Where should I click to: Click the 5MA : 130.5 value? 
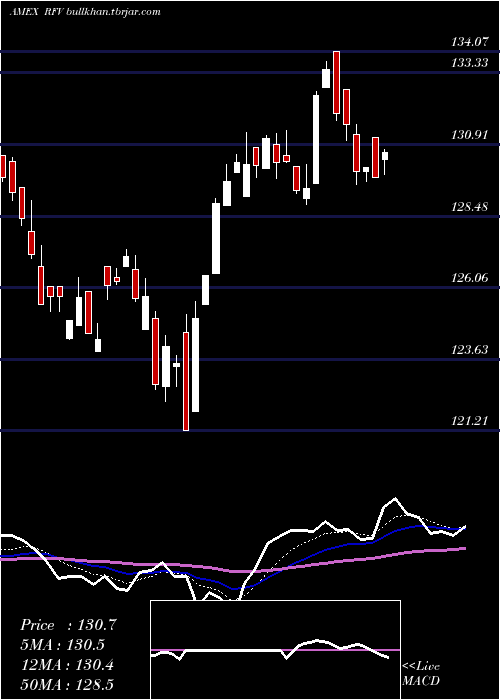click(x=62, y=645)
